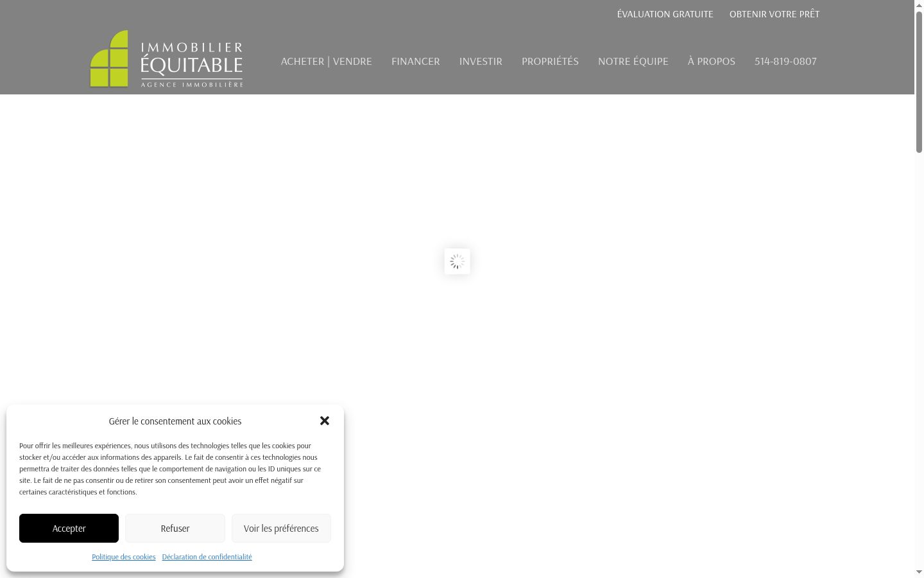Open the Politique des cookies link
Viewport: 924px width, 578px height.
coord(124,557)
